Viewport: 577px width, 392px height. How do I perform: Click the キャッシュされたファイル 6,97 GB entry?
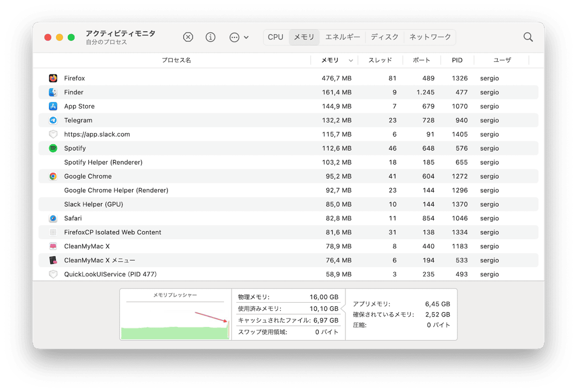tap(288, 320)
